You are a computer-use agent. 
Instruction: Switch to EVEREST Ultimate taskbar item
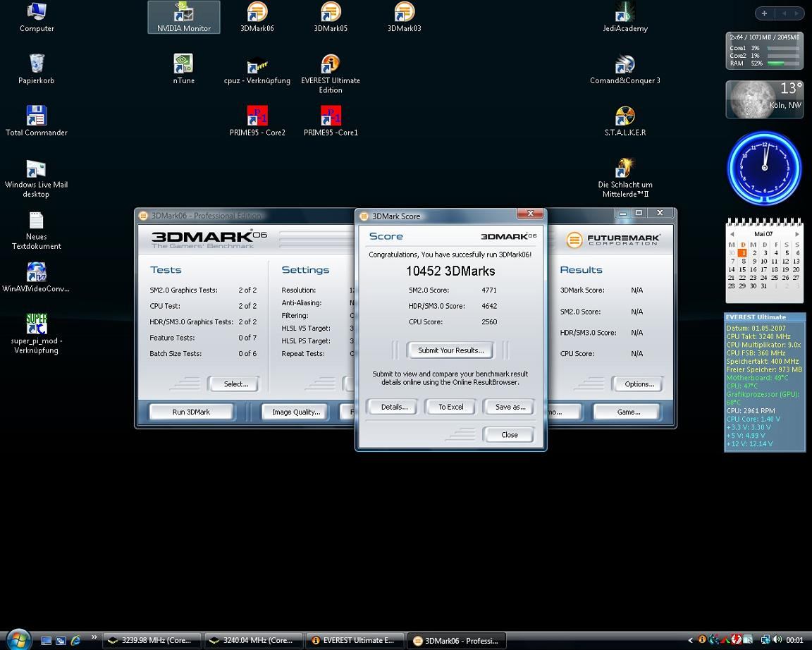[356, 641]
